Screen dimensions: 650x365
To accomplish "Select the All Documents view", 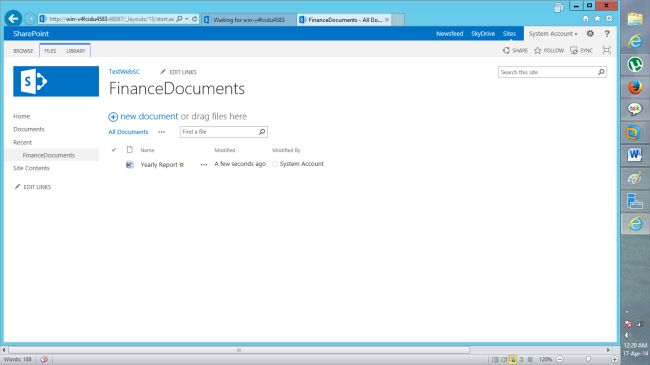I will coord(128,132).
